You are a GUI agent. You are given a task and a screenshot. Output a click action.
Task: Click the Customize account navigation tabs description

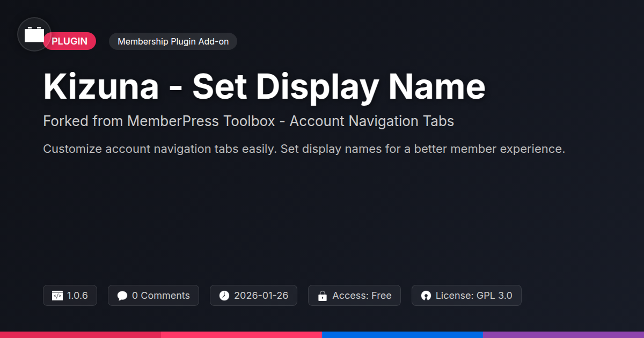(x=304, y=149)
